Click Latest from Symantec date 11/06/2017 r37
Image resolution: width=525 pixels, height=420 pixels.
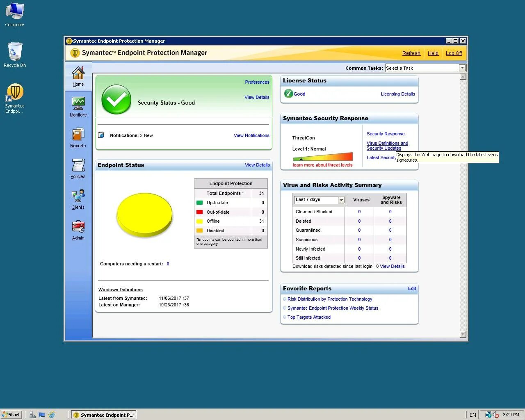174,298
